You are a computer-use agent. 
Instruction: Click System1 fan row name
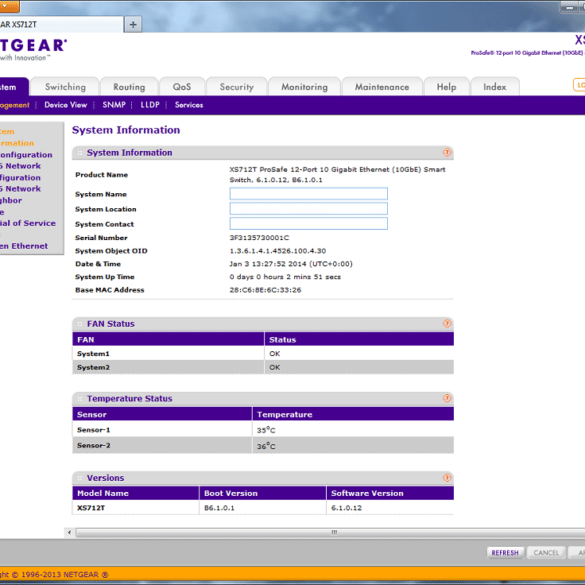click(93, 353)
